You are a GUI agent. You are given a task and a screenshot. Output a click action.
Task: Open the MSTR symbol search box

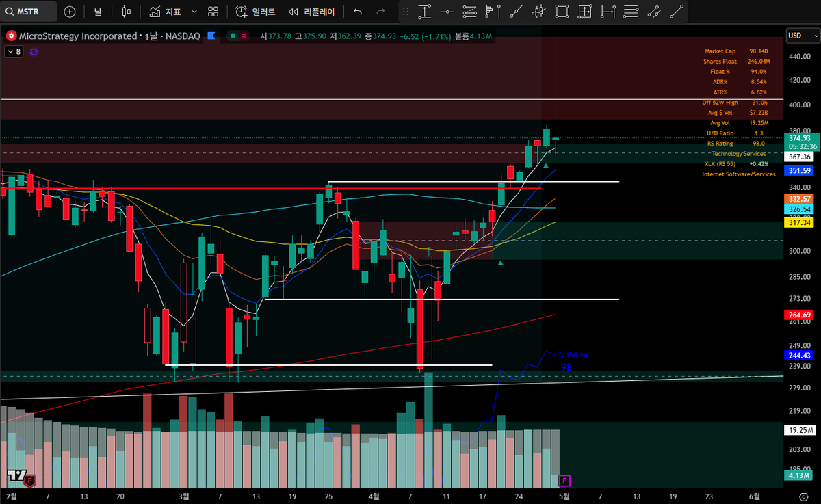29,12
